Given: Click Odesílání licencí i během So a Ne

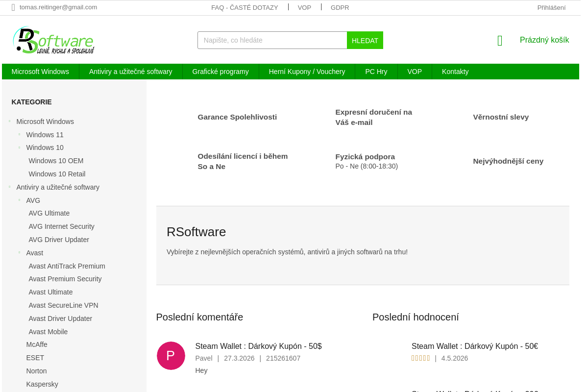Looking at the screenshot, I should pyautogui.click(x=243, y=161).
